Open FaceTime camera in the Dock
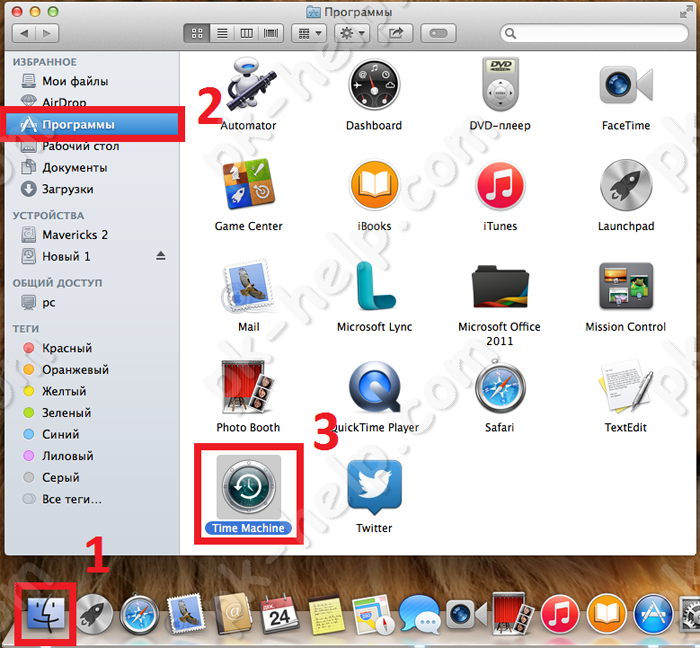 (466, 614)
